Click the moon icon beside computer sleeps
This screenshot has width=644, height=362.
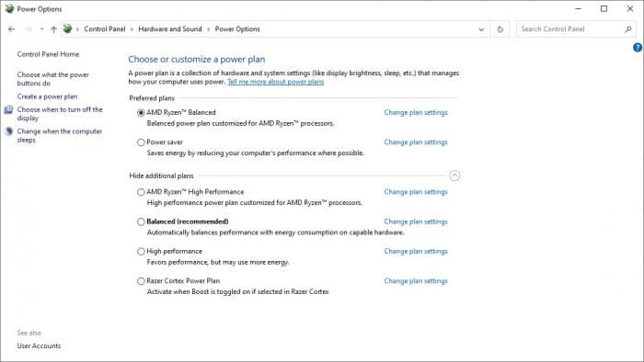(x=8, y=131)
